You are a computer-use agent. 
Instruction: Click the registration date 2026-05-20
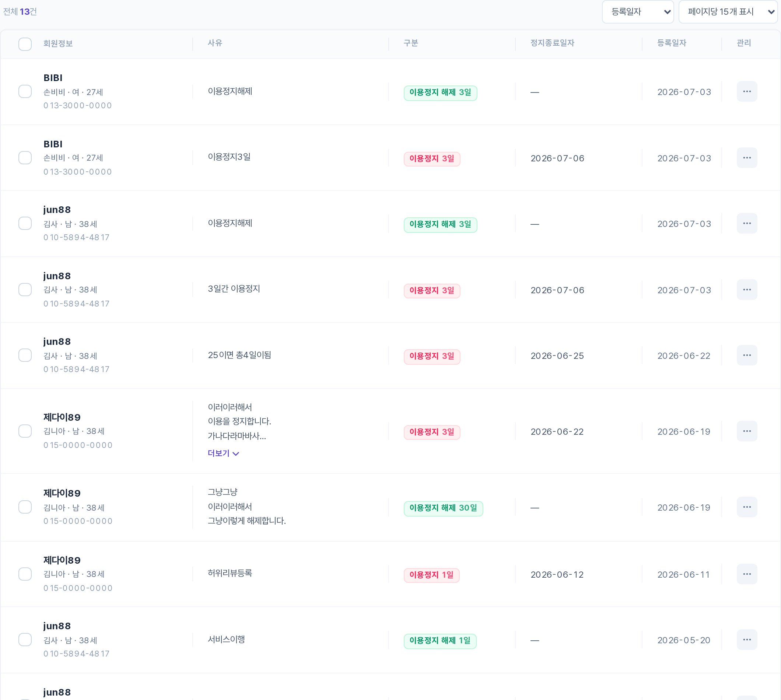[x=684, y=641]
